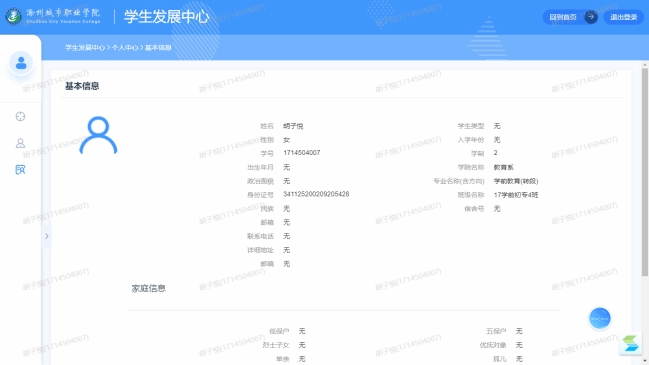The height and width of the screenshot is (365, 649).
Task: Click the scrollbar down arrow
Action: [x=644, y=361]
